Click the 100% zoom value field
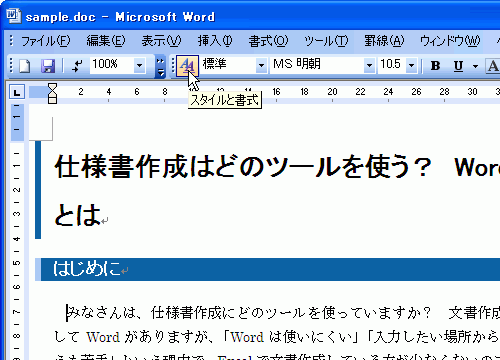The height and width of the screenshot is (360, 500). click(x=111, y=65)
